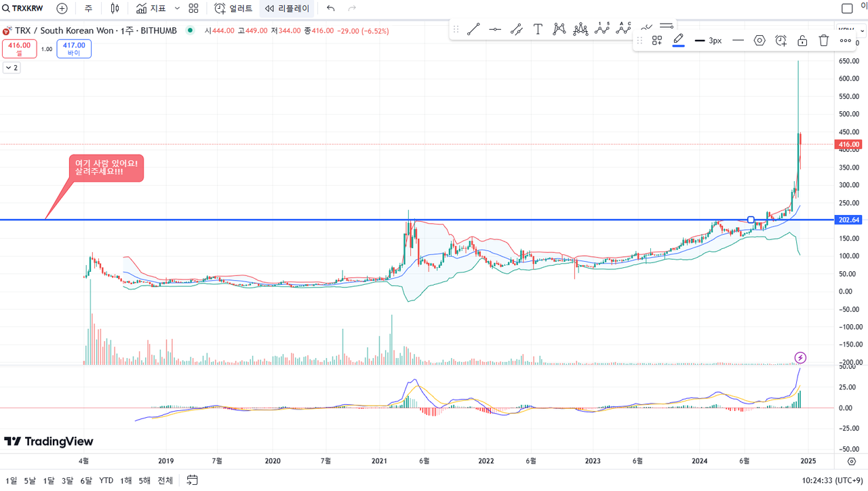This screenshot has width=868, height=491.
Task: Lock the selected horizontal line
Action: point(802,41)
